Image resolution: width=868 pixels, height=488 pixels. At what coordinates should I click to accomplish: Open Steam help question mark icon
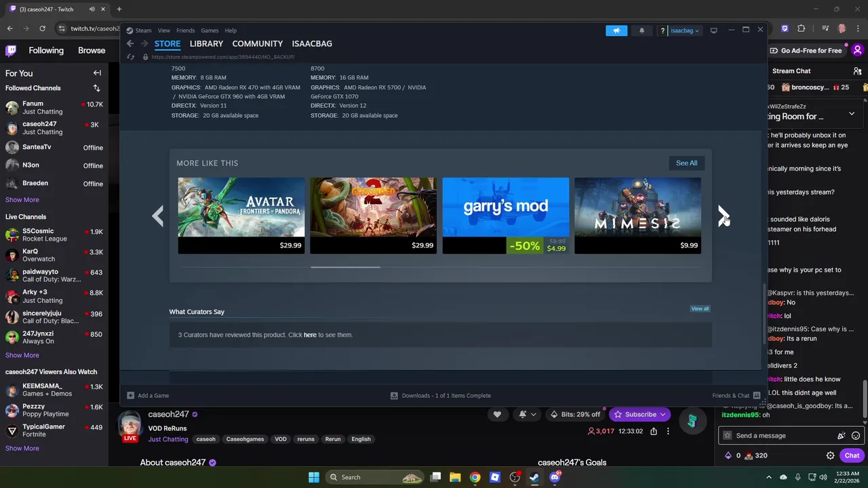(x=663, y=30)
